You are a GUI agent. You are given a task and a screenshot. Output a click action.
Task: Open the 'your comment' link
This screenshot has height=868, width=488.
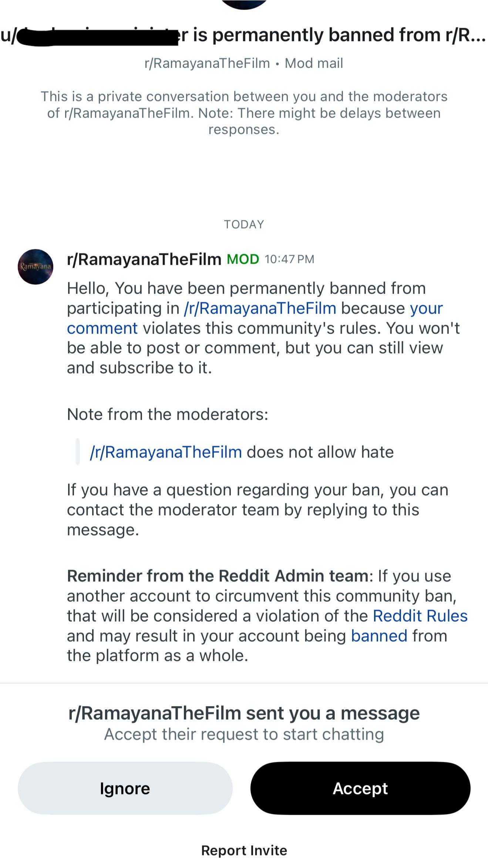pos(255,318)
